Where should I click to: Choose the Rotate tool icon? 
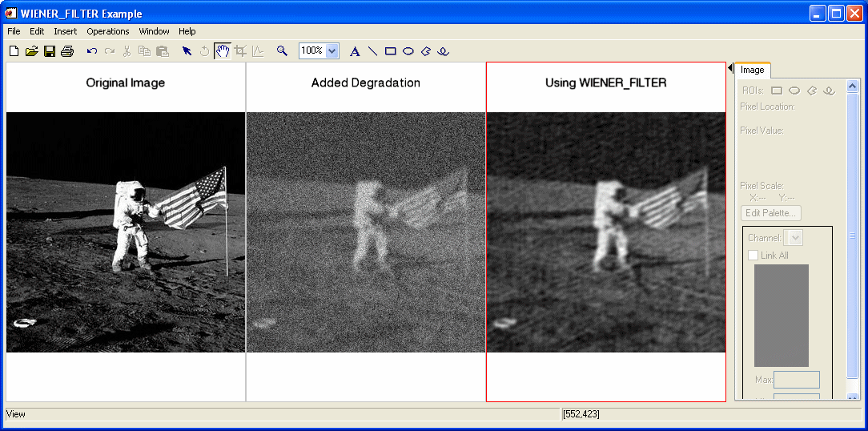[204, 51]
